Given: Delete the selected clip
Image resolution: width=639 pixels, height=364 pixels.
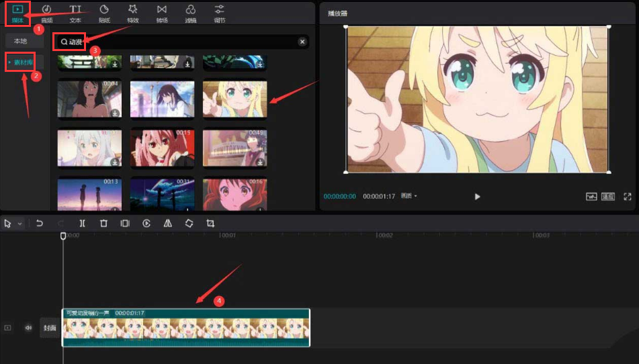Looking at the screenshot, I should [x=103, y=223].
